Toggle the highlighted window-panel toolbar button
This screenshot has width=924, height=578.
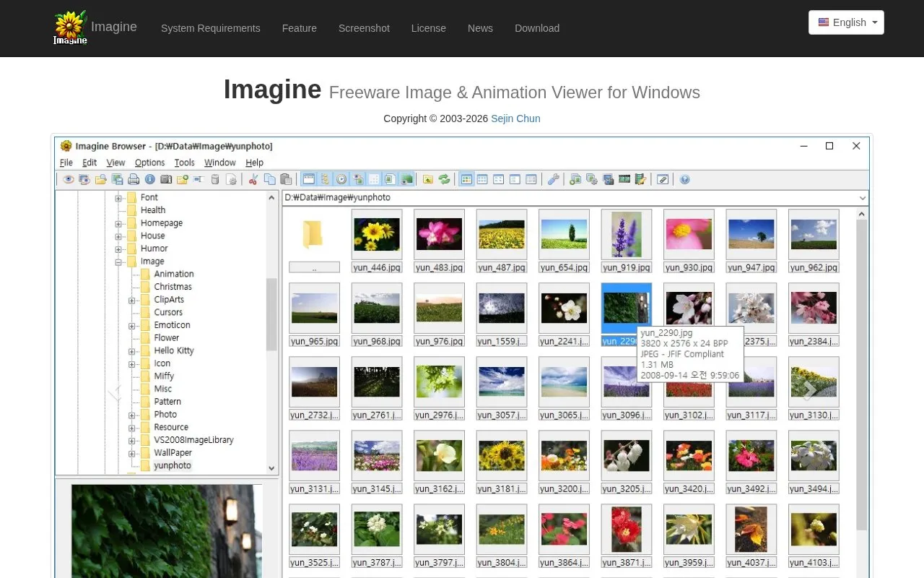click(x=308, y=179)
